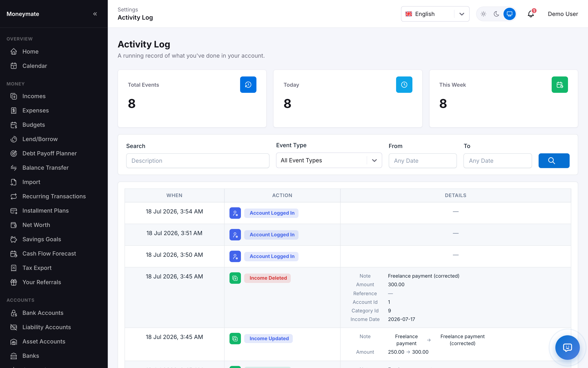The width and height of the screenshot is (588, 368).
Task: Click the income date 2026-07-17 value
Action: pyautogui.click(x=401, y=319)
